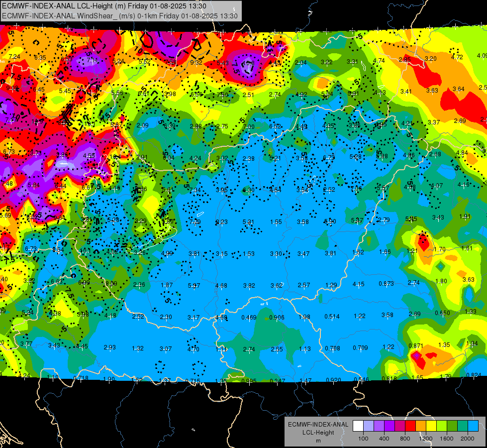Click the grid value '2.51'
Screen dimensions: 487x448
tap(248, 95)
